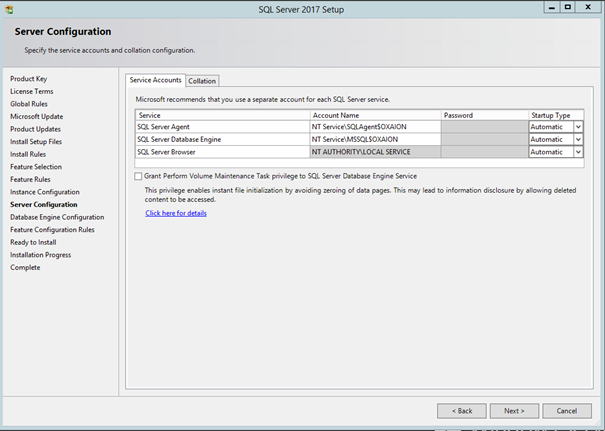Viewport: 605px width, 431px height.
Task: Click Global Rules step in sidebar
Action: [x=29, y=104]
